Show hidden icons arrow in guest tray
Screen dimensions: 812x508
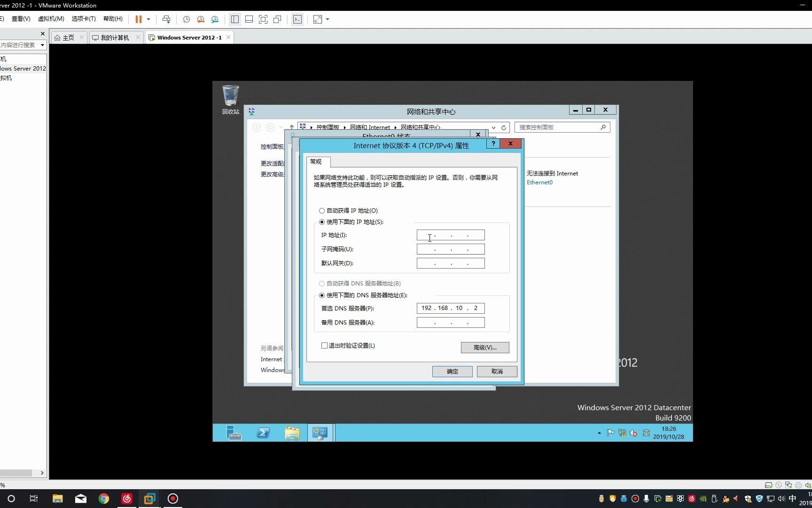click(599, 433)
